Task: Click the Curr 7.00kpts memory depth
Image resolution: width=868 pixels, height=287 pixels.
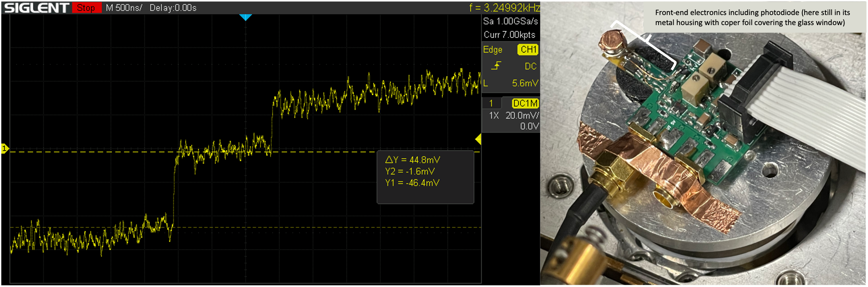Action: click(509, 35)
